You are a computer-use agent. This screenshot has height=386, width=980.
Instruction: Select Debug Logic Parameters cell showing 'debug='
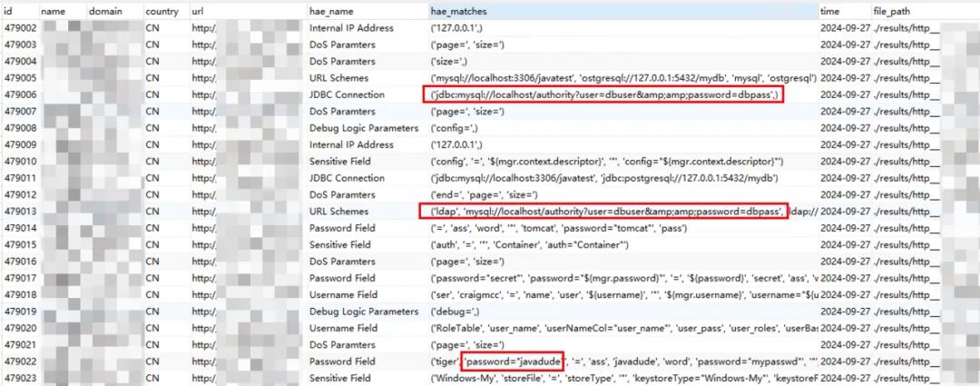[367, 311]
